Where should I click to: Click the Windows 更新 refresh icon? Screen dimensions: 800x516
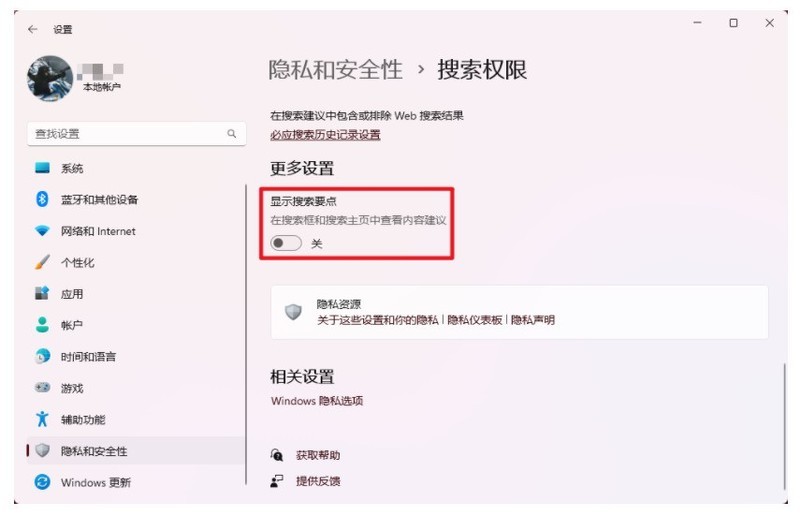click(42, 482)
